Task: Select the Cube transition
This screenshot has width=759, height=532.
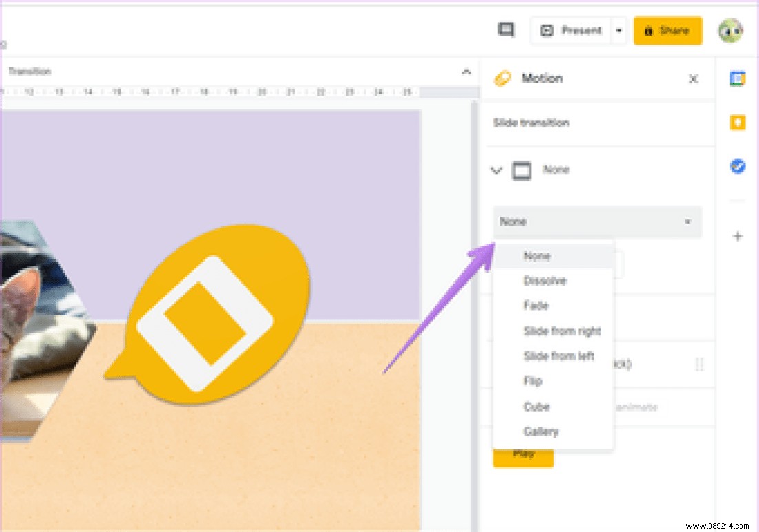Action: pyautogui.click(x=537, y=406)
